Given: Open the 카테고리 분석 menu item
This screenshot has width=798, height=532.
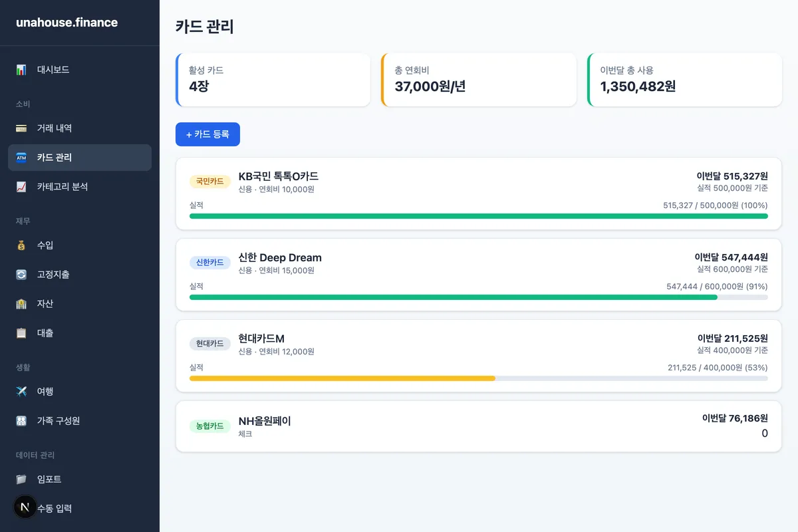Looking at the screenshot, I should click(63, 187).
